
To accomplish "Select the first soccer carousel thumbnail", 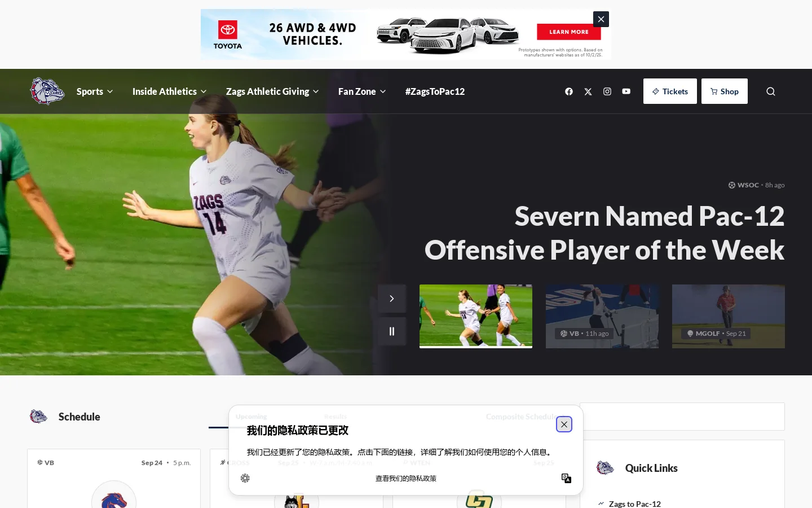I will [476, 316].
